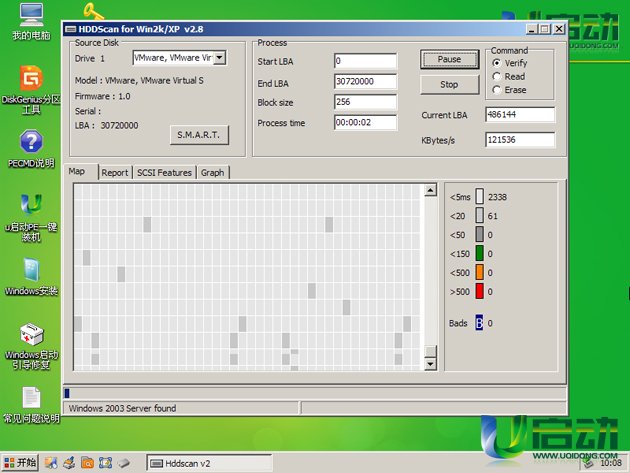Click the blue screen-capture quick launch icon
630x473 pixels.
coord(105,463)
